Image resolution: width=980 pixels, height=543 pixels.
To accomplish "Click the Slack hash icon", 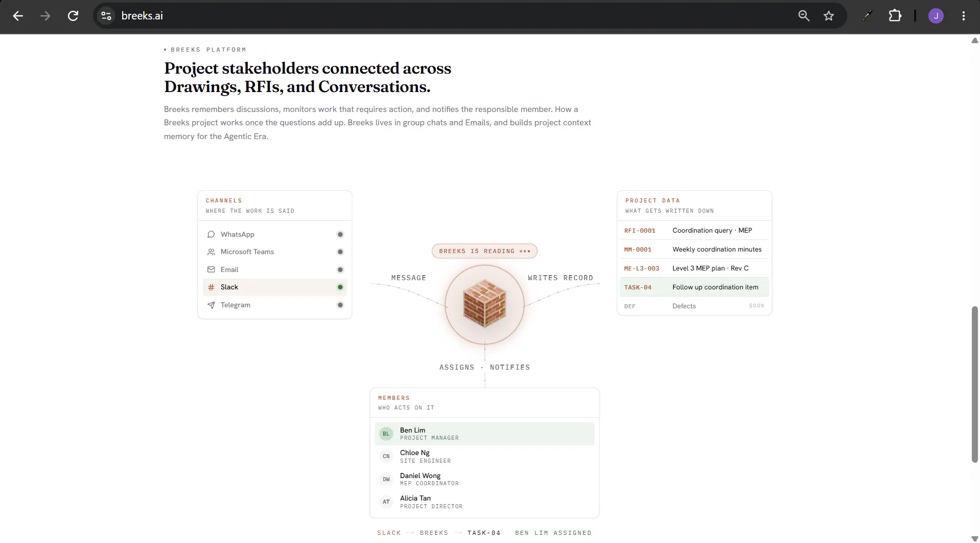I will click(211, 287).
